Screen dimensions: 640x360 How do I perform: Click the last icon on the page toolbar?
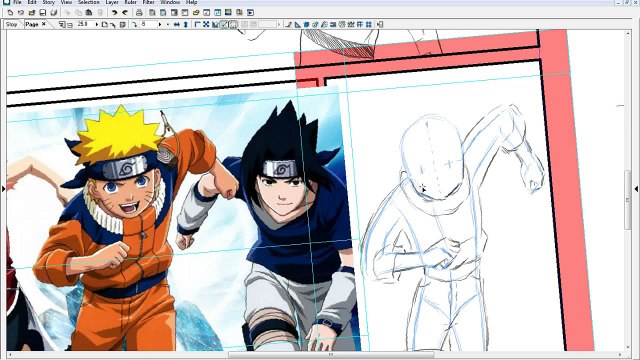[380, 24]
